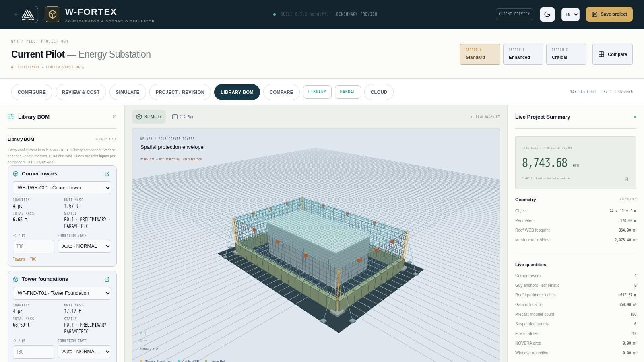Switch to the Review & Cost tab

81,92
